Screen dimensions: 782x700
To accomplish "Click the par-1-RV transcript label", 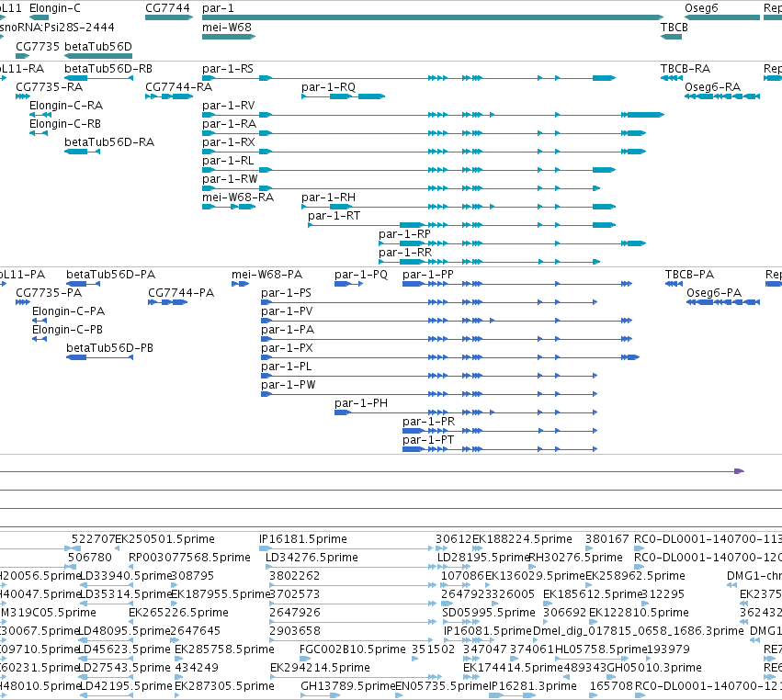I will tap(229, 106).
